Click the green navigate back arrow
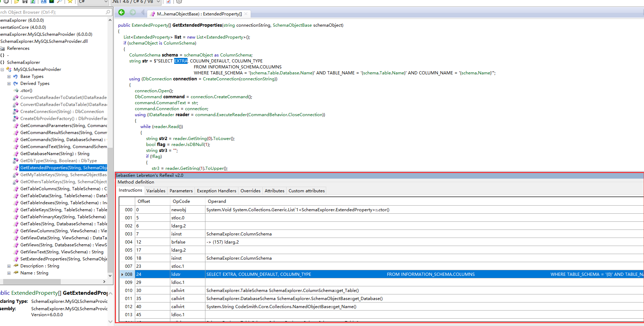 (x=121, y=13)
